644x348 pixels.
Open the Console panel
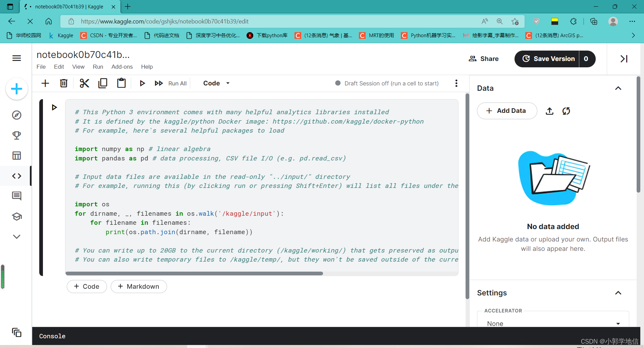click(52, 336)
